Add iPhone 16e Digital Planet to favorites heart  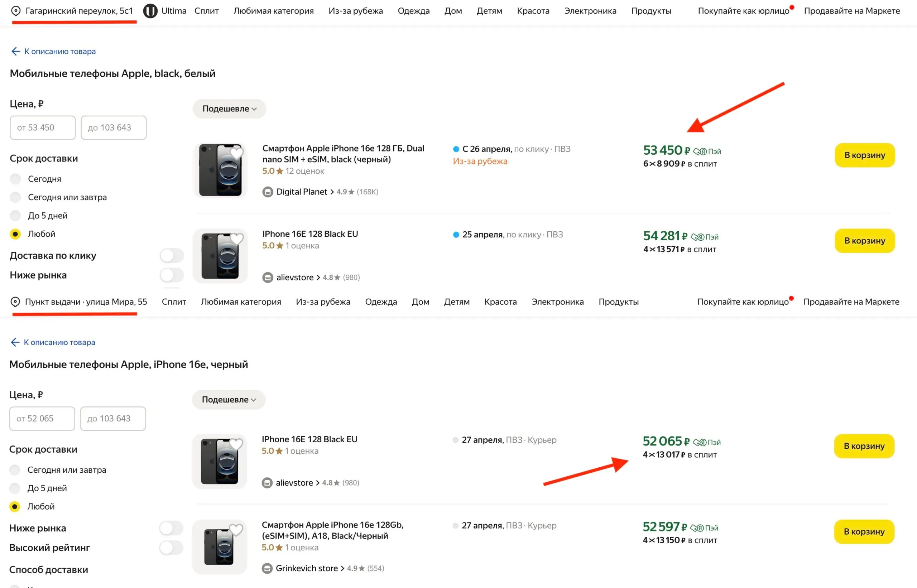coord(236,154)
